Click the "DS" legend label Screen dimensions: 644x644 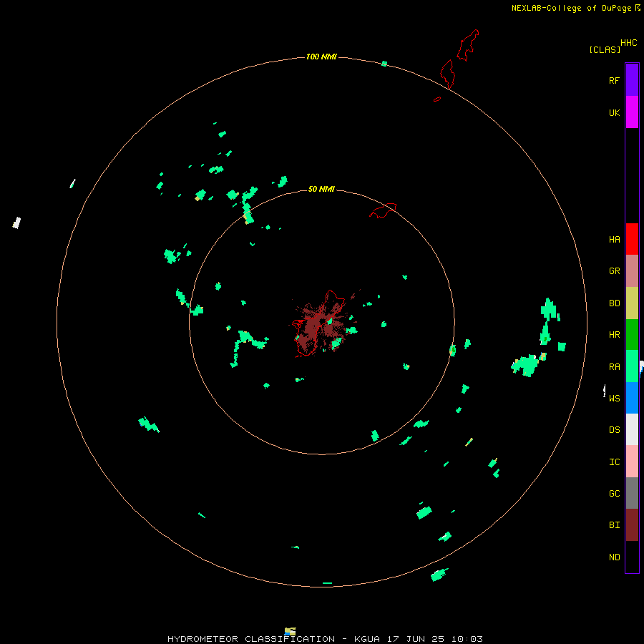point(614,430)
